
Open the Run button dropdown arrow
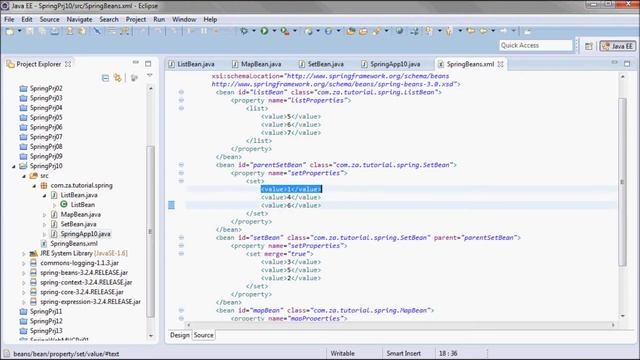pos(274,31)
